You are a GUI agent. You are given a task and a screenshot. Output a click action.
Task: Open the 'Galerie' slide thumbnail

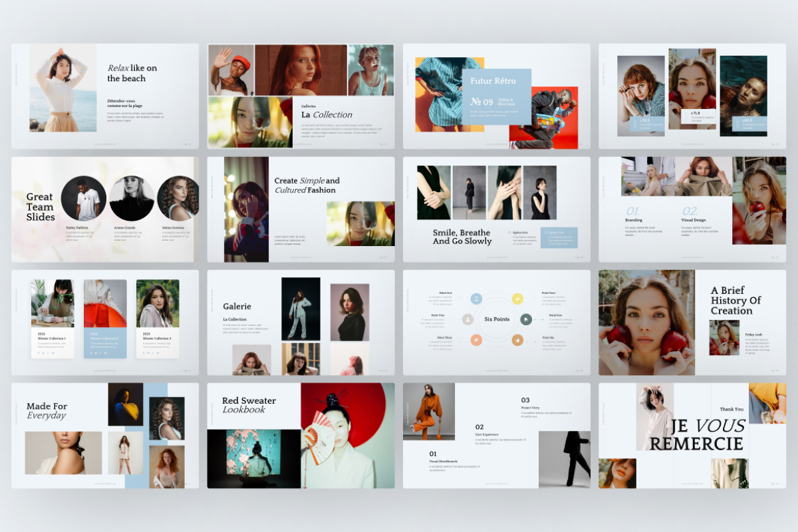coord(301,323)
